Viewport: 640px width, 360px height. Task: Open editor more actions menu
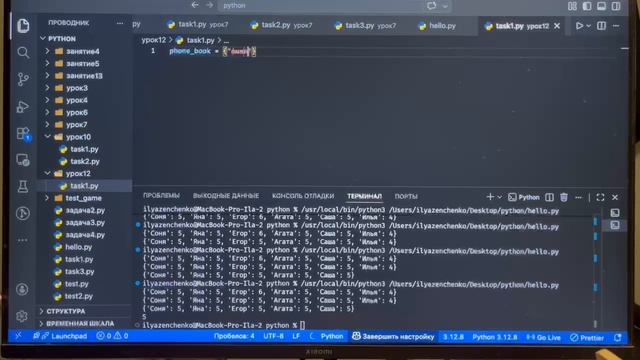pos(616,26)
